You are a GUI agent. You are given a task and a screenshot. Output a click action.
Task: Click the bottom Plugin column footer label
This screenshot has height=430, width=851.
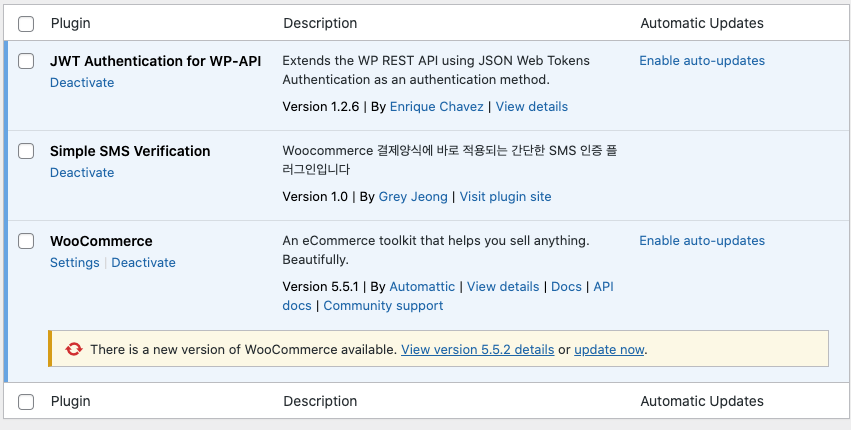(x=71, y=401)
